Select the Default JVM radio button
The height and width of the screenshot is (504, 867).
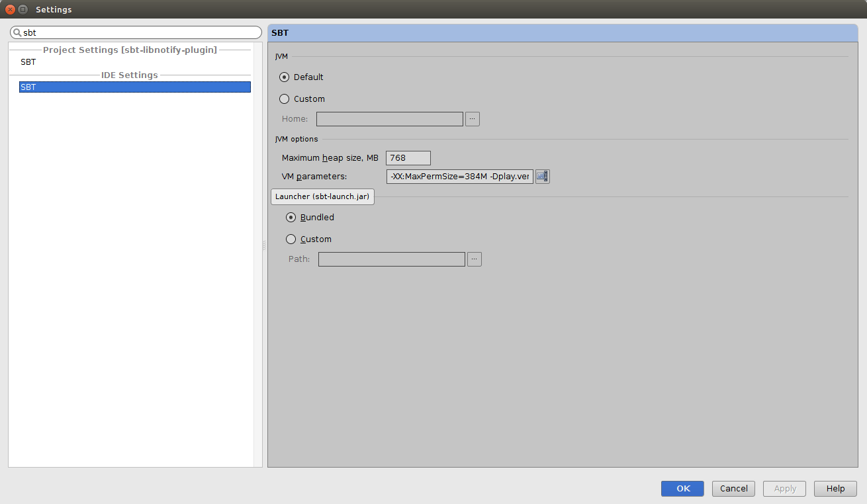(285, 77)
